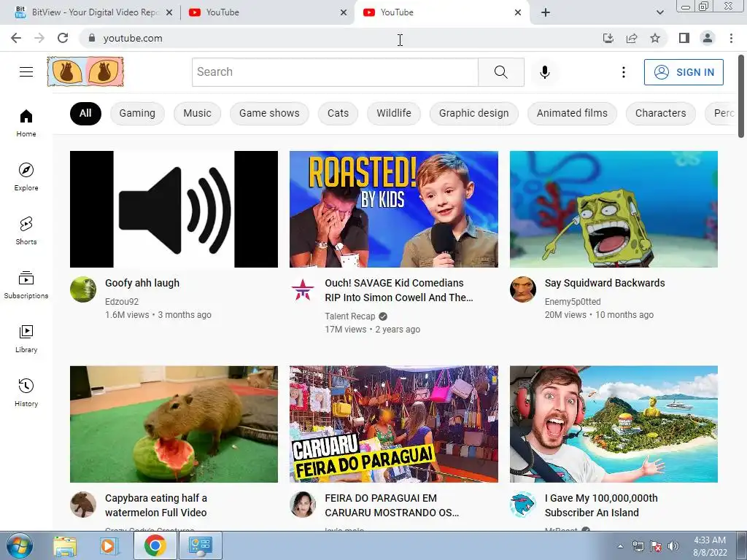Open Capybara video channel avatar
The image size is (747, 560).
coord(83,505)
